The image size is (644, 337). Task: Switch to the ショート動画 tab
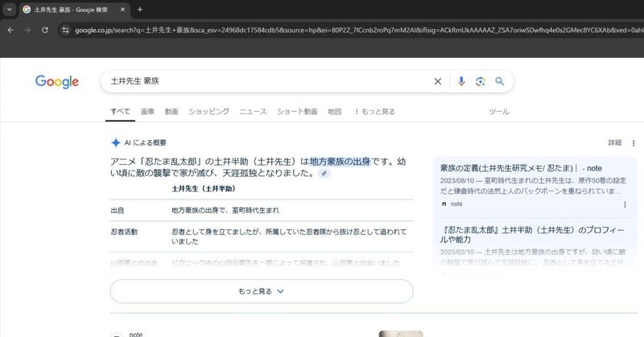point(297,111)
